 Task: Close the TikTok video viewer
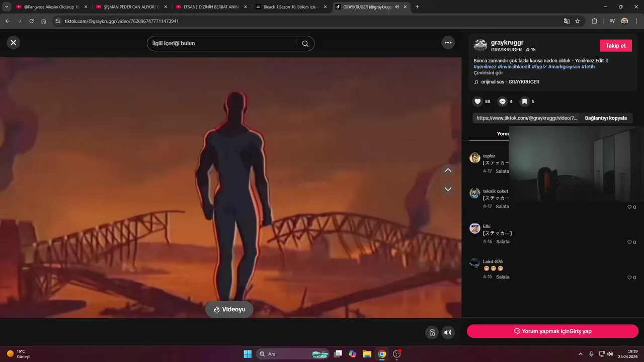tap(14, 43)
